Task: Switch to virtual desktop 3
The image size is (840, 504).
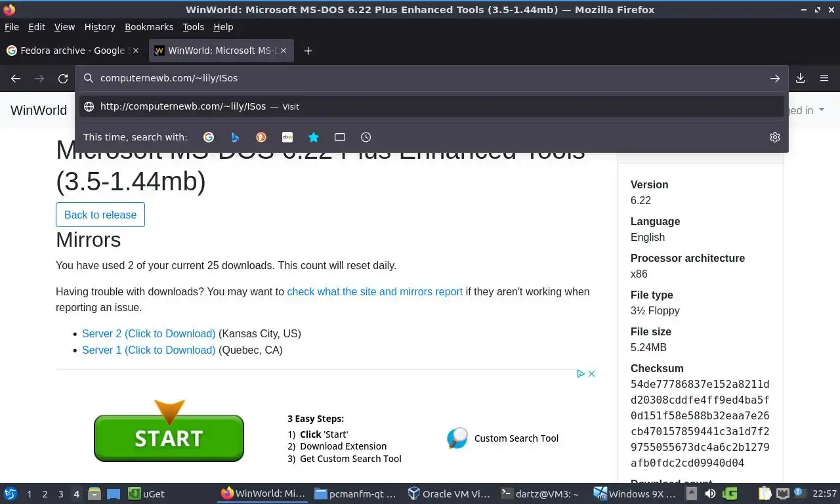Action: pyautogui.click(x=60, y=493)
